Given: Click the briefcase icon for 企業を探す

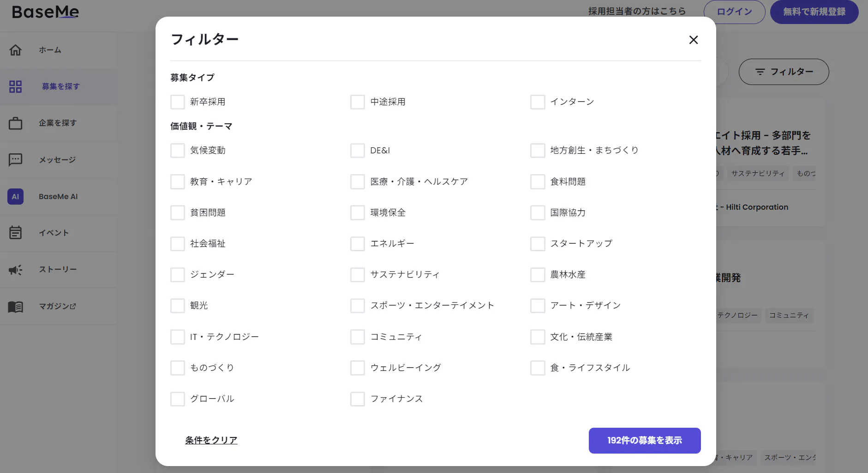Looking at the screenshot, I should pos(16,123).
